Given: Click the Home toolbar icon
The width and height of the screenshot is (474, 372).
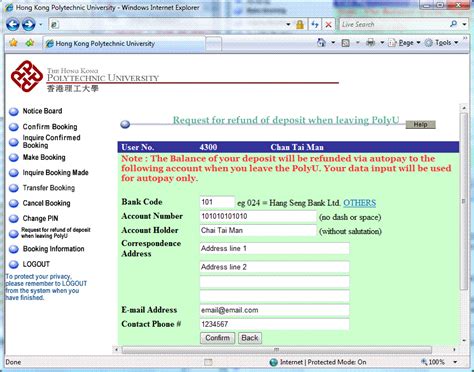Looking at the screenshot, I should coord(321,43).
